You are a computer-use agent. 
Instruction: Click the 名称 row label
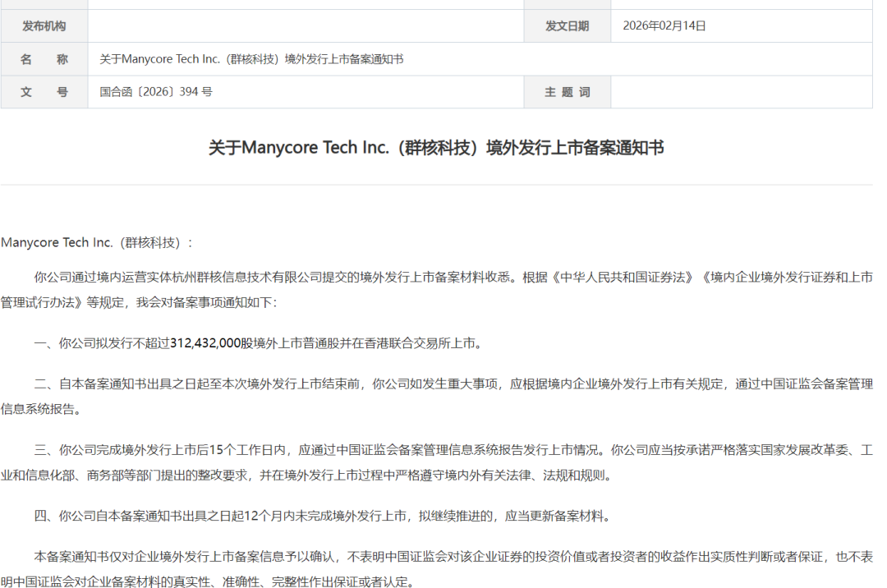tap(43, 58)
